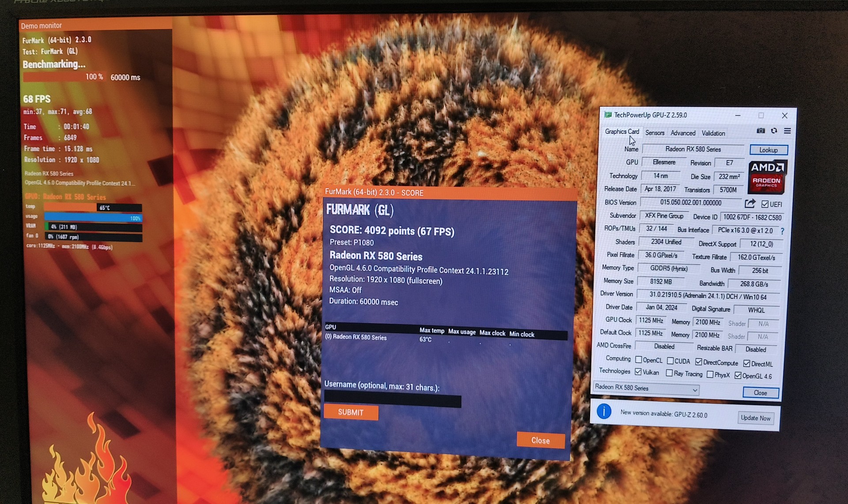Click the Driver Version field
Viewport: 848px width, 504px height.
(x=708, y=296)
